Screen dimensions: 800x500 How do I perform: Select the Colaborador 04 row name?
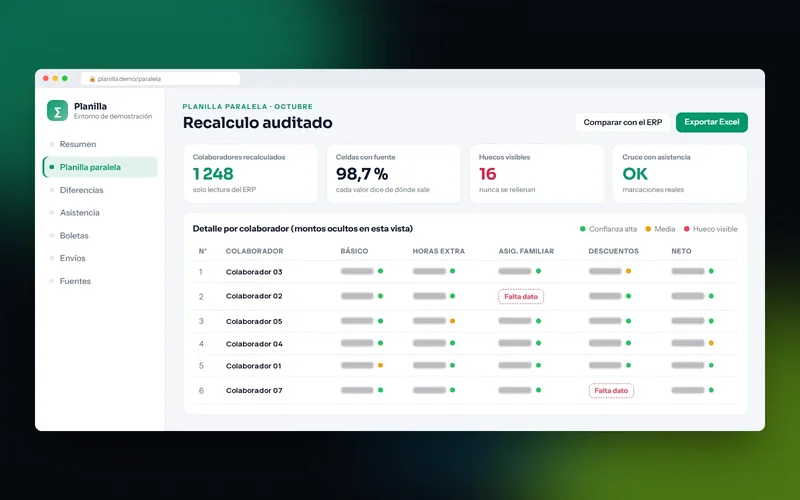pos(254,344)
